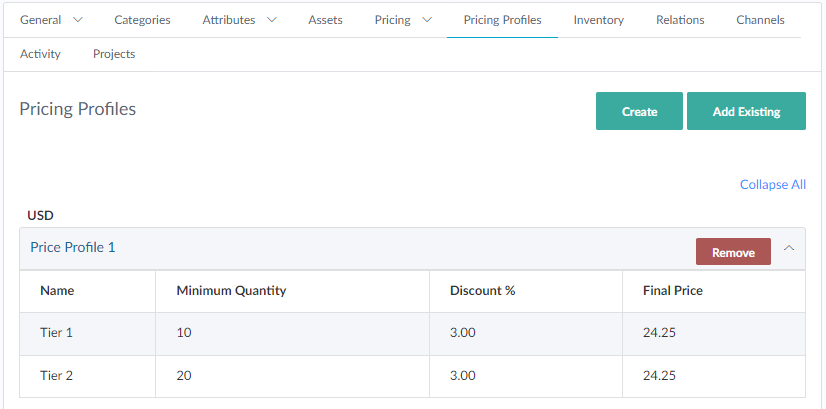View the Activity tab

[x=40, y=54]
